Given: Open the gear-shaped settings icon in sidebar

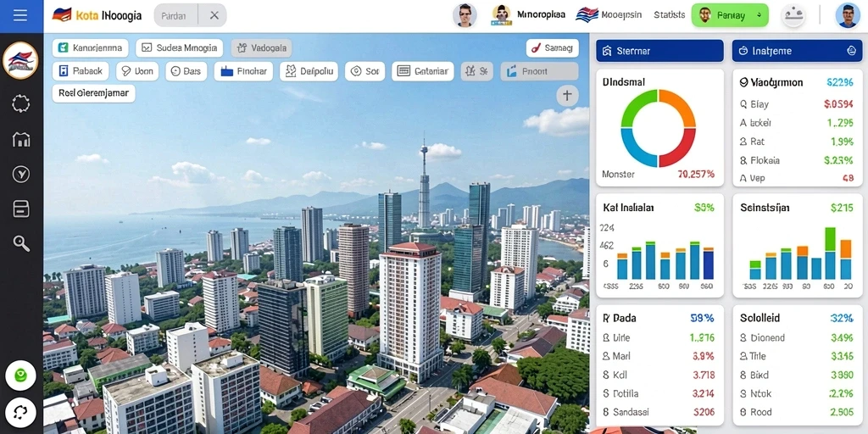Looking at the screenshot, I should click(x=21, y=103).
